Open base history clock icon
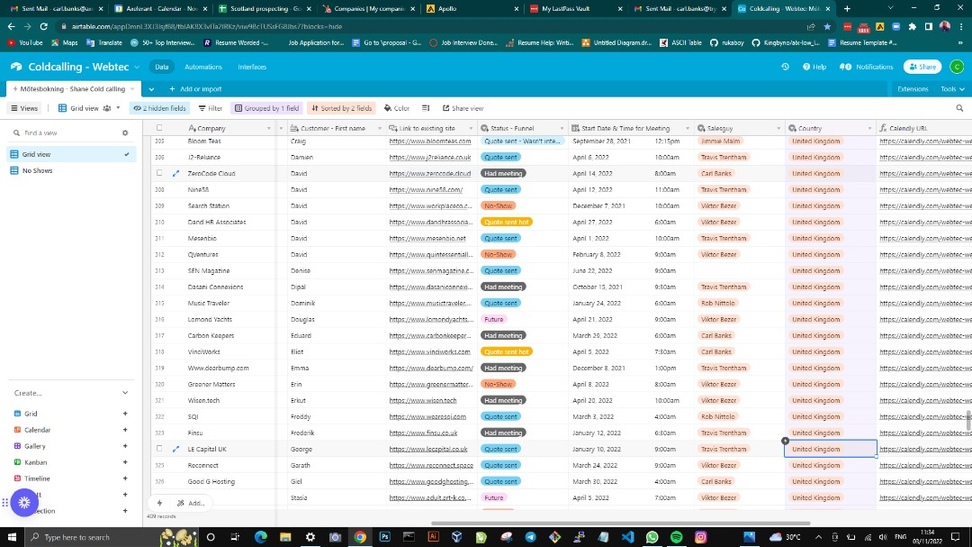 [x=785, y=66]
